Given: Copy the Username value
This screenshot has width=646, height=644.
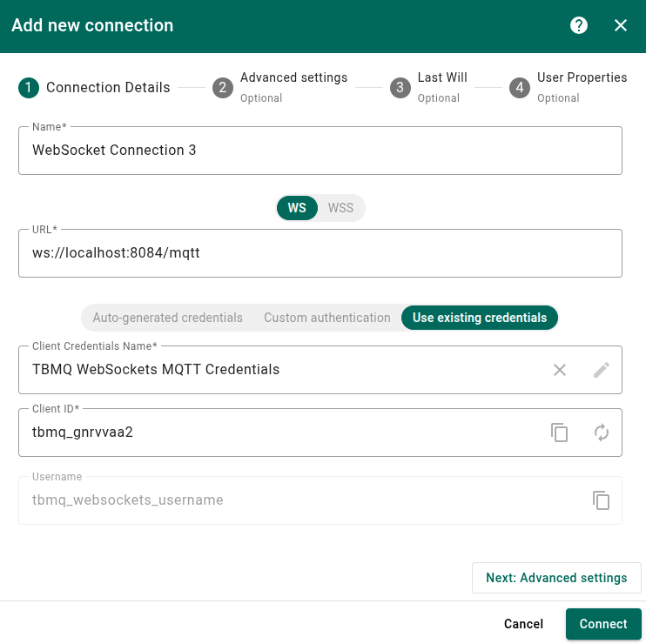Looking at the screenshot, I should (602, 500).
